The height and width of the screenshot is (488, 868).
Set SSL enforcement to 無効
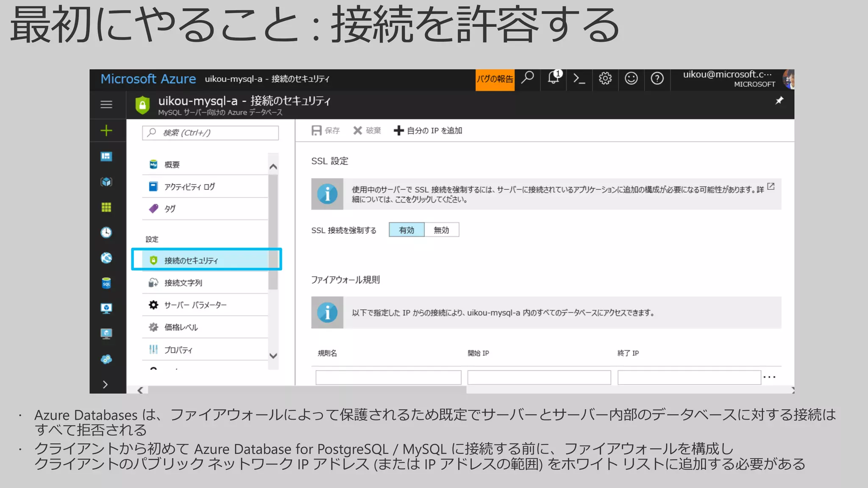(441, 230)
